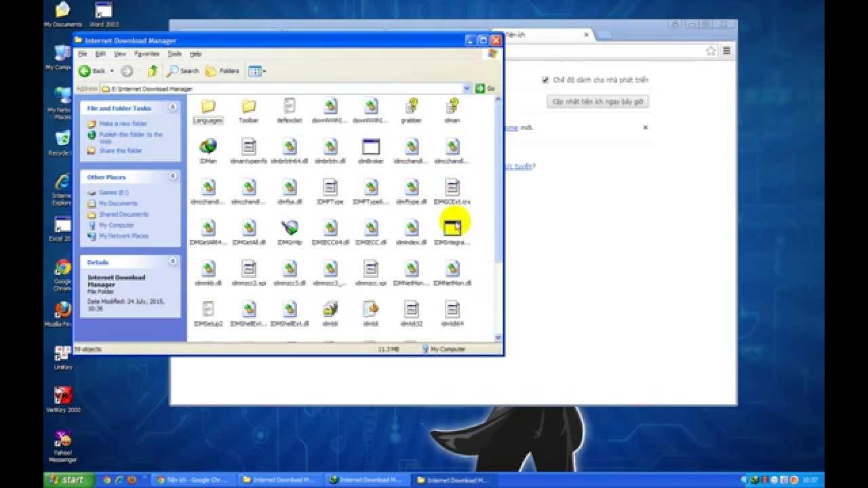
Task: Open the View menu
Action: click(120, 54)
